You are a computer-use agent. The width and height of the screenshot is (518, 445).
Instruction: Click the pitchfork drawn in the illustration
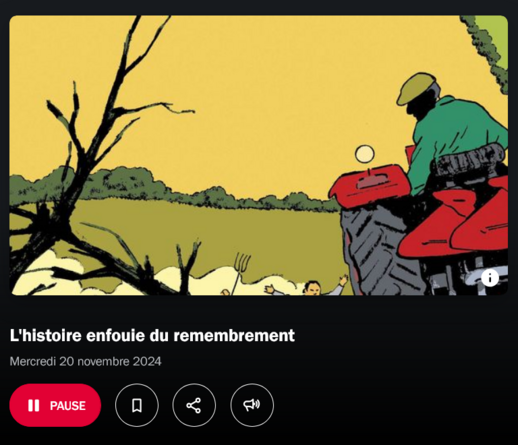pyautogui.click(x=241, y=271)
